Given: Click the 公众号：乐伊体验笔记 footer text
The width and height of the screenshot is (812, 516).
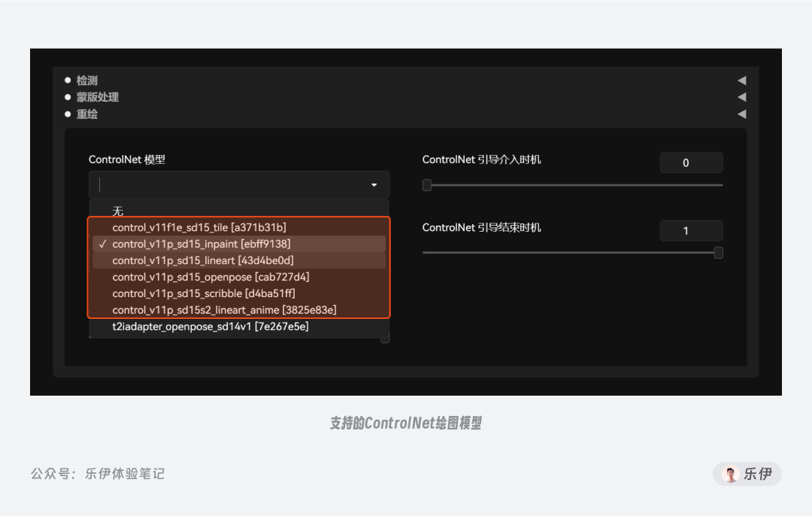Looking at the screenshot, I should point(97,474).
